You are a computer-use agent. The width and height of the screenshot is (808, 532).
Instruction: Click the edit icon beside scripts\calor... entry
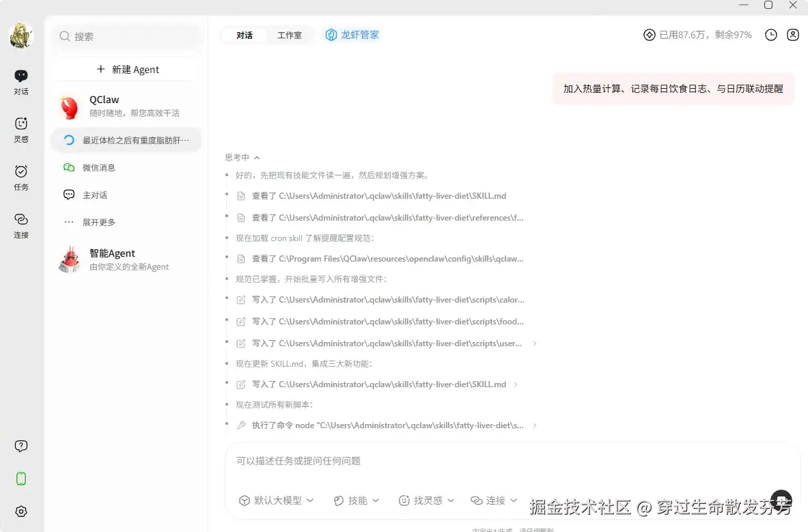[x=240, y=300]
